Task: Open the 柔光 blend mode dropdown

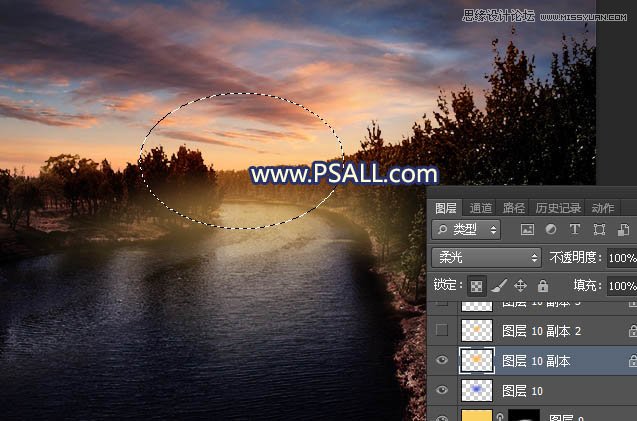Action: [x=486, y=258]
